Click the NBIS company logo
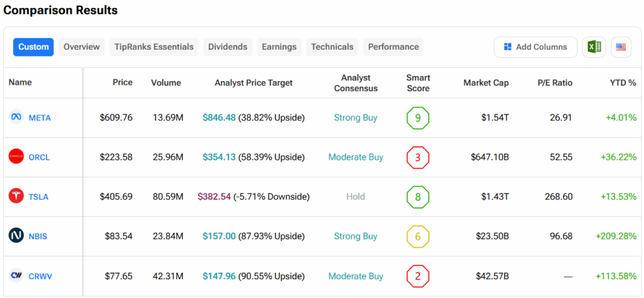This screenshot has width=644, height=298. [x=16, y=236]
